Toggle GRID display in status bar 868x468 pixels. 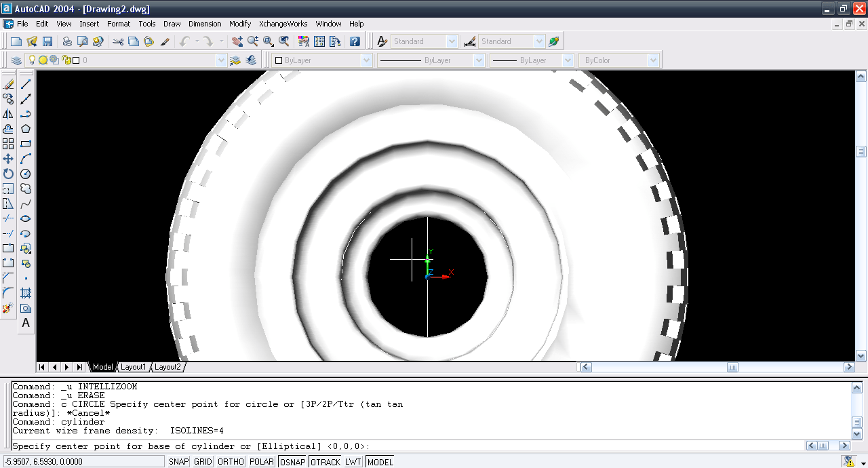tap(203, 461)
